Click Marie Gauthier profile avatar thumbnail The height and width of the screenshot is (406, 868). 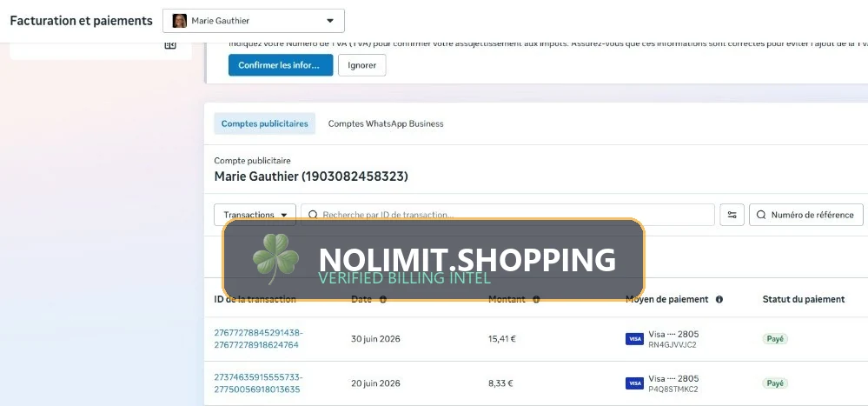click(x=179, y=21)
